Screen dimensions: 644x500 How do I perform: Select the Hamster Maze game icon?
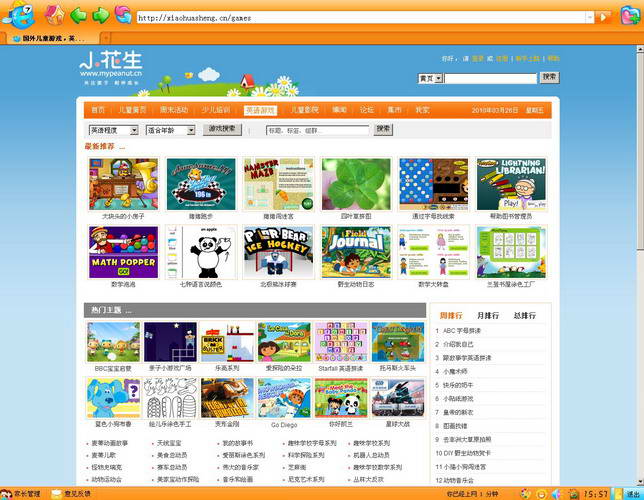(x=278, y=184)
